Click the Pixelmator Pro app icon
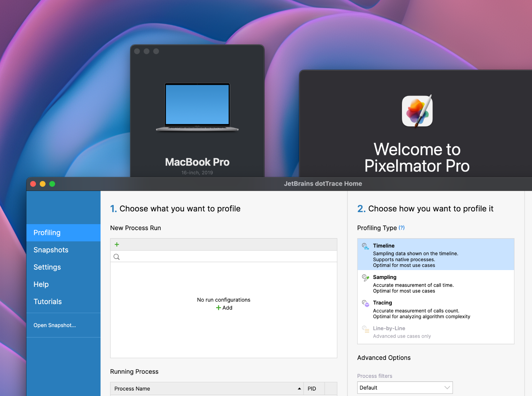The image size is (532, 396). (x=417, y=111)
